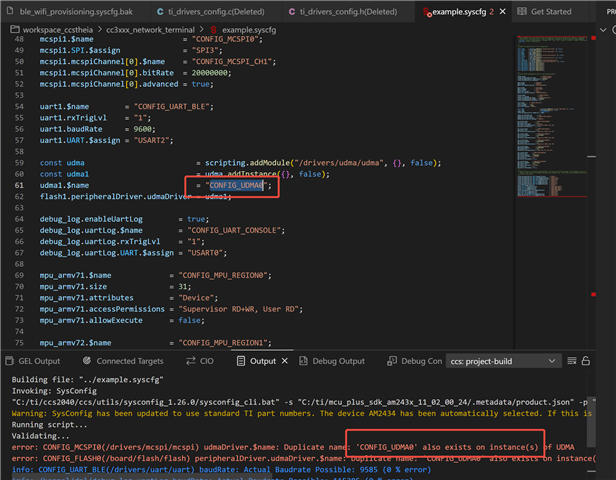Click the Debug Output tab icon
Viewport: 616px width, 480px height.
tap(303, 361)
